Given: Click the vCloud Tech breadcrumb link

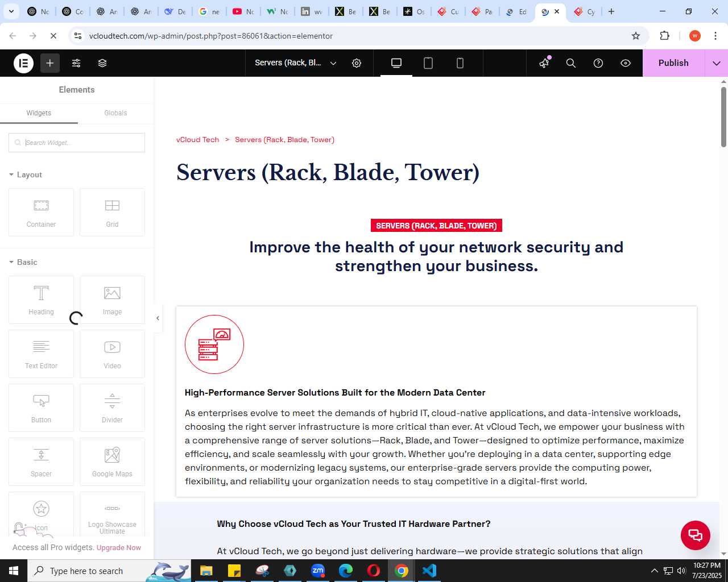Looking at the screenshot, I should (197, 140).
